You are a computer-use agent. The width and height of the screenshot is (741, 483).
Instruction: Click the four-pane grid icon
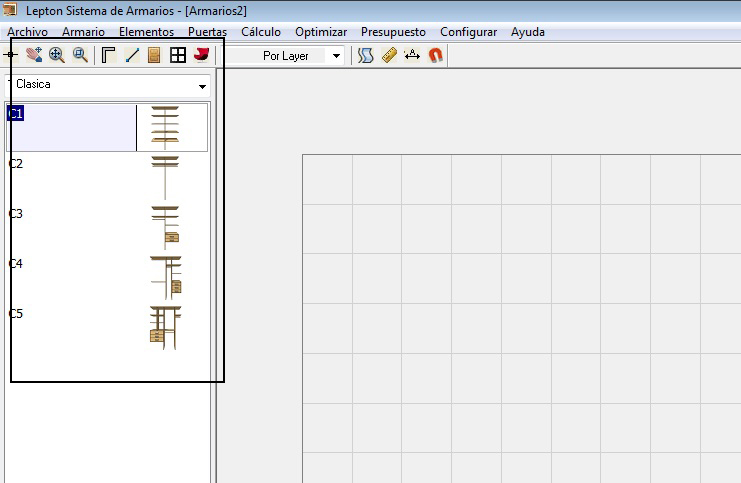(178, 55)
